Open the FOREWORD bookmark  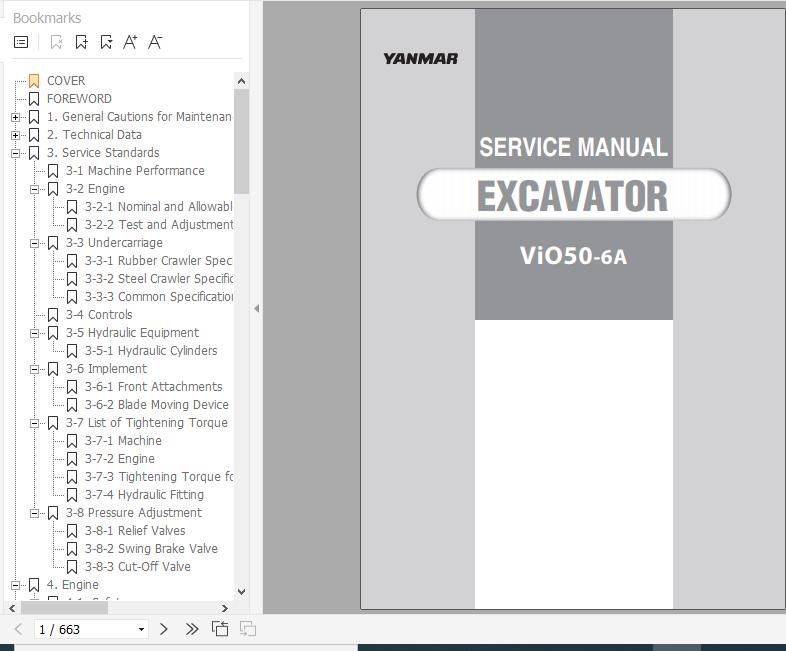79,99
